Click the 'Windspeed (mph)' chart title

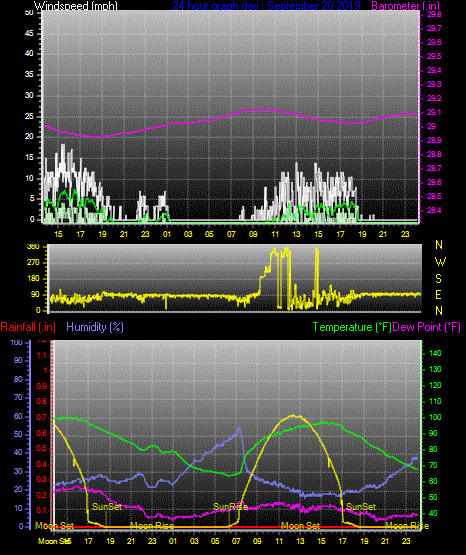click(75, 5)
